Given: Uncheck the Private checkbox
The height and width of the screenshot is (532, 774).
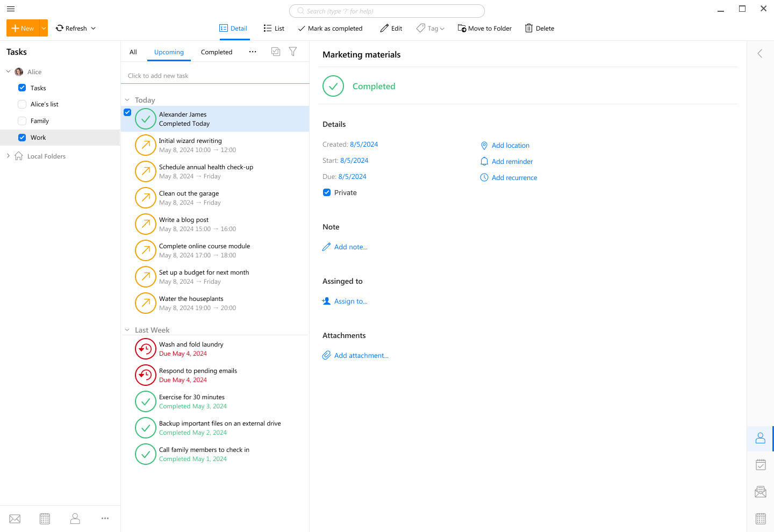Looking at the screenshot, I should pos(327,192).
